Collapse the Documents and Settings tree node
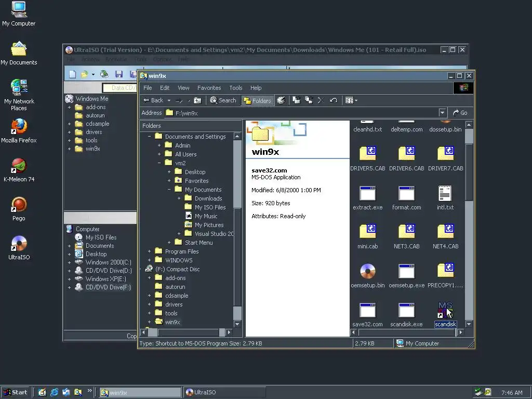The height and width of the screenshot is (399, 532). pos(149,137)
